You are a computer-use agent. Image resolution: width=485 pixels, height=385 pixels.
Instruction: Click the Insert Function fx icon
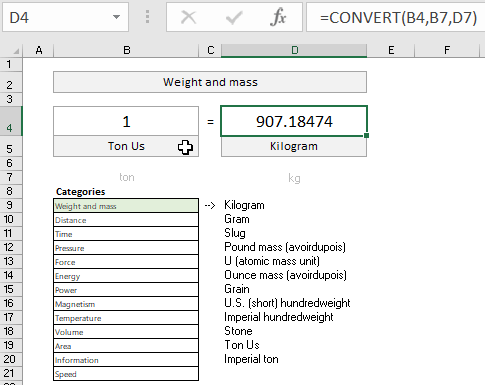pyautogui.click(x=278, y=17)
